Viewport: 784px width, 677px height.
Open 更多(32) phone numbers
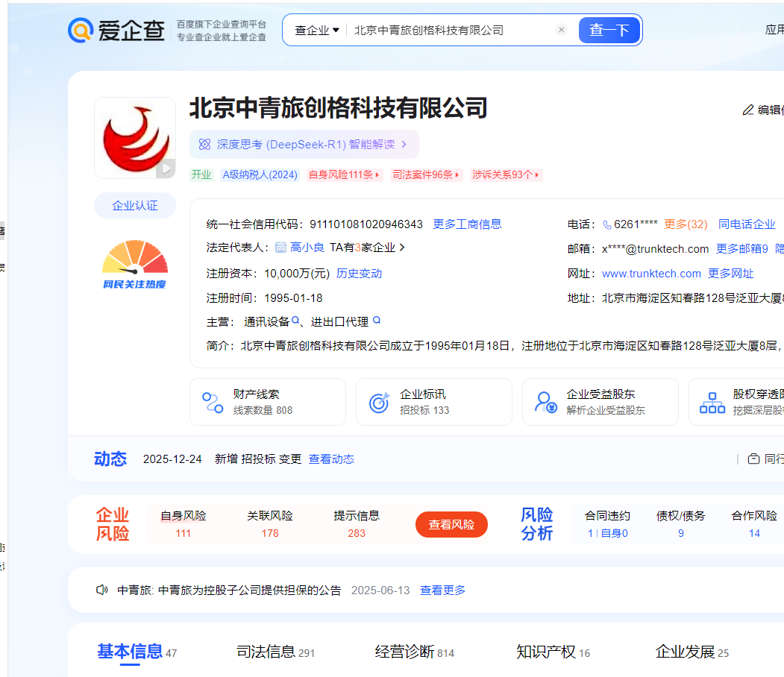click(686, 224)
